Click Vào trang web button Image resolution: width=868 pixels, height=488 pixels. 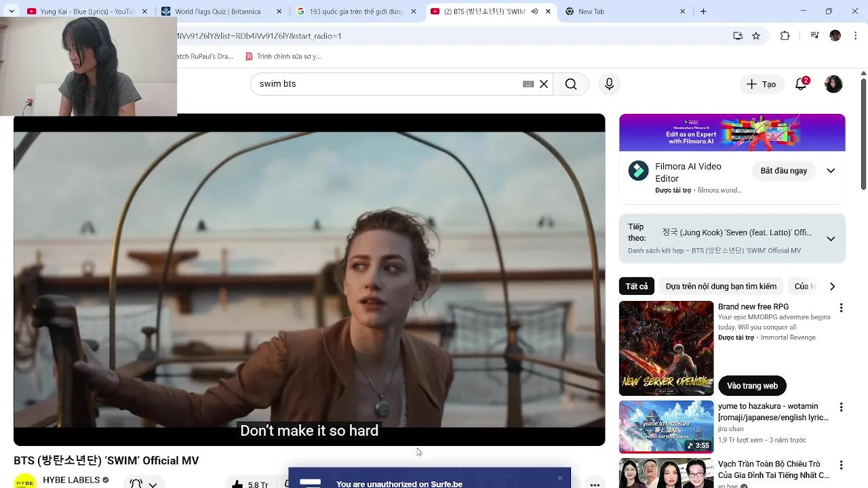(x=752, y=386)
